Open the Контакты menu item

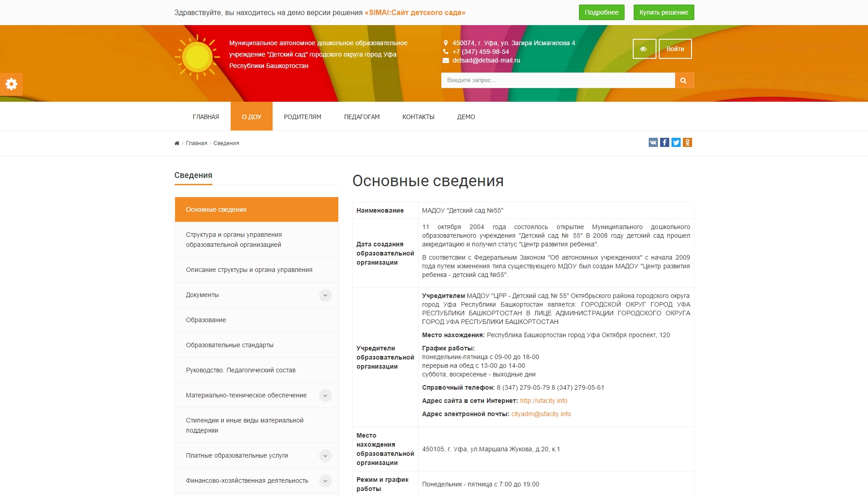pyautogui.click(x=418, y=117)
